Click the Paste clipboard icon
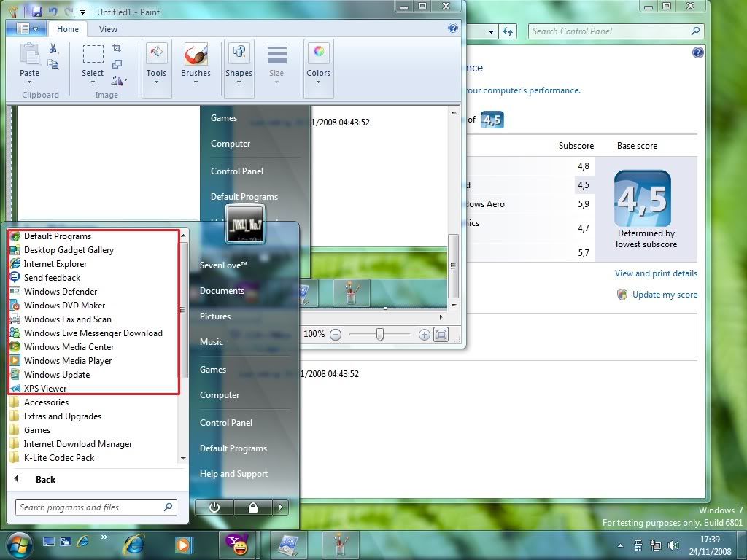Viewport: 747px width, 560px height. 29,54
